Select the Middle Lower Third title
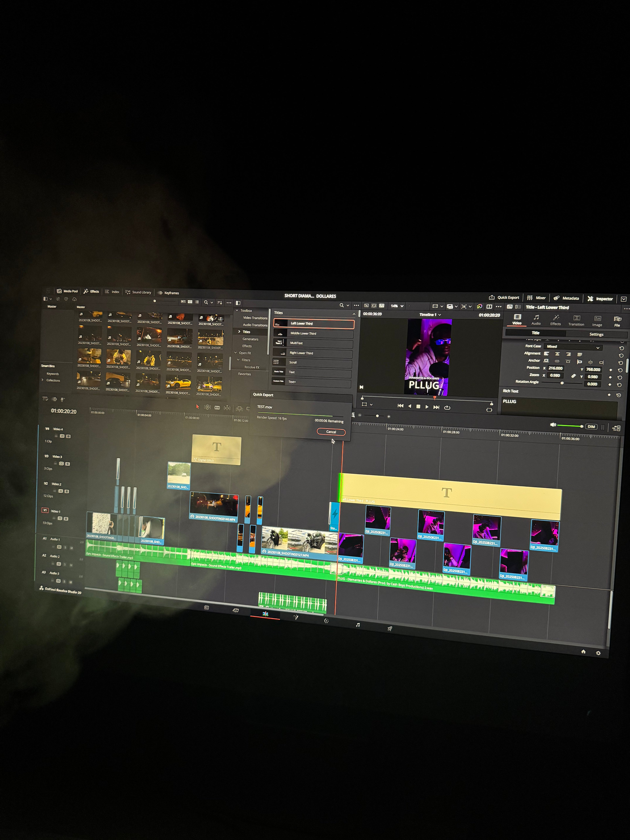This screenshot has height=840, width=630. [314, 333]
